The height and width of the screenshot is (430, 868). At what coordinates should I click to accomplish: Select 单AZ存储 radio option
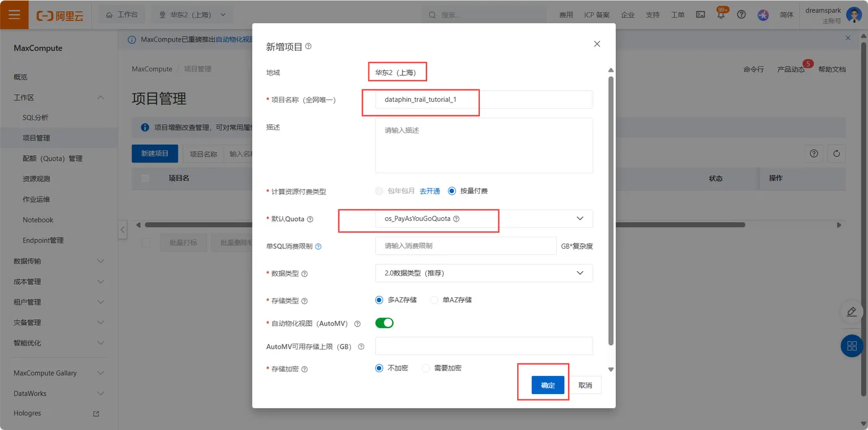point(434,300)
